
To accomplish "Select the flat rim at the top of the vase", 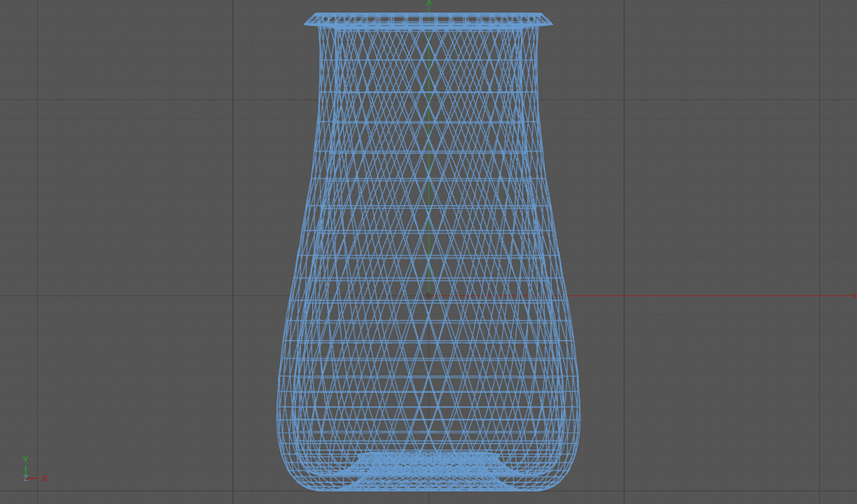I will [428, 19].
